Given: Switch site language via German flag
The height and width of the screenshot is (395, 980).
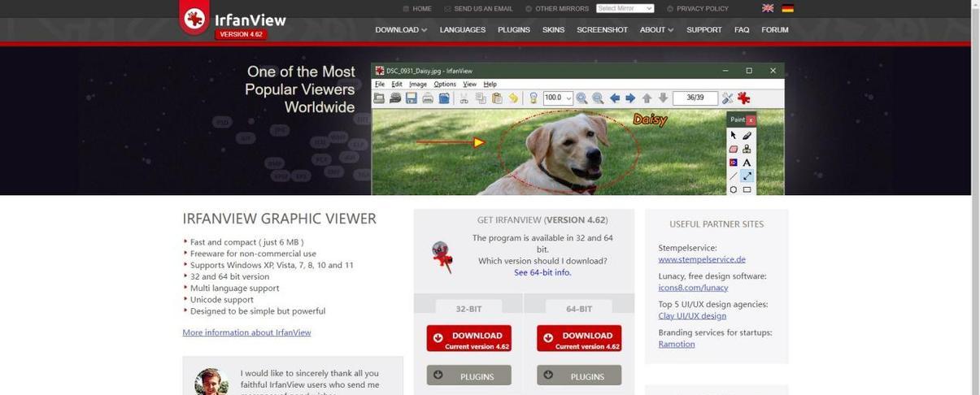Looking at the screenshot, I should [x=787, y=8].
